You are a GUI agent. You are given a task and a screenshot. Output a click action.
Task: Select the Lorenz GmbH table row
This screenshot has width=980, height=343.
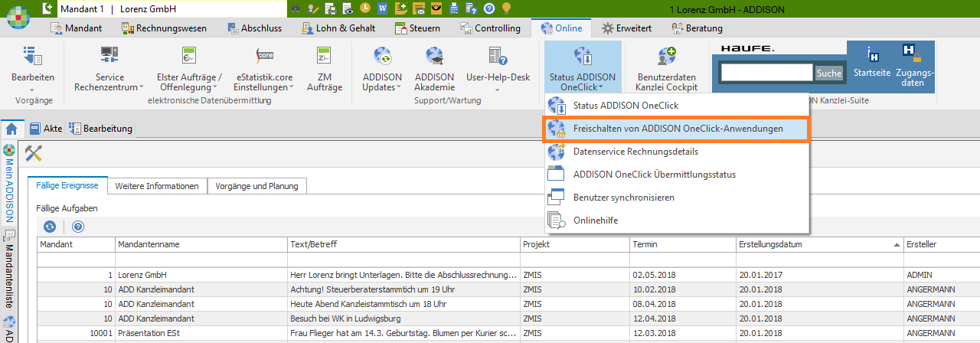coord(508,275)
